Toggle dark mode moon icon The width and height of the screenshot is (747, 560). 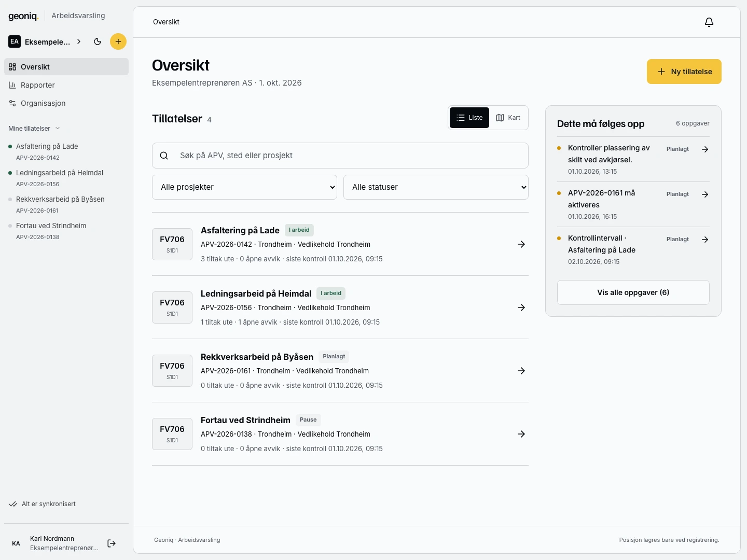(x=98, y=41)
